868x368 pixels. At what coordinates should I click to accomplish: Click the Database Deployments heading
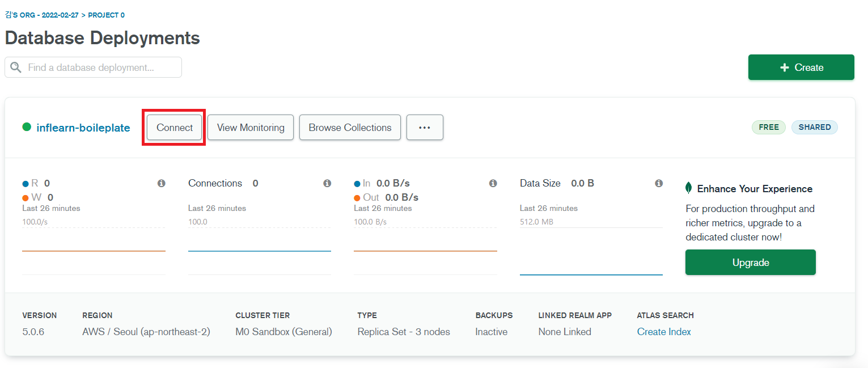(x=103, y=38)
